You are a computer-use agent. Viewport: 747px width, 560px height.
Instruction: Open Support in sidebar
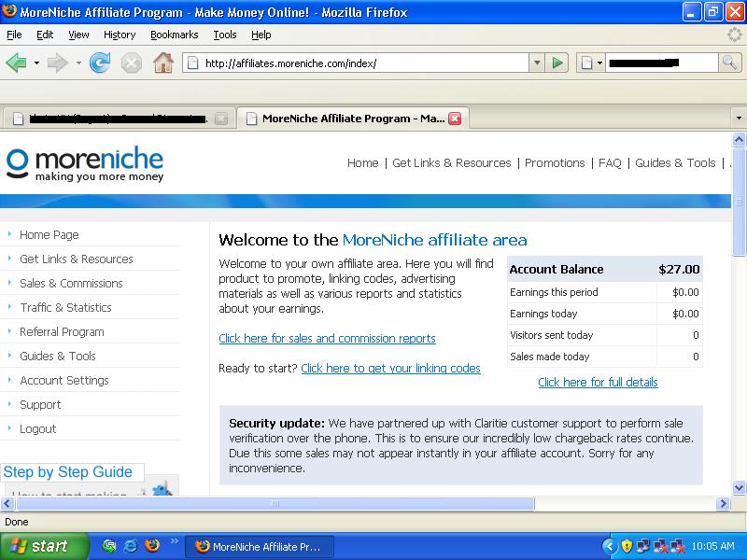[40, 405]
